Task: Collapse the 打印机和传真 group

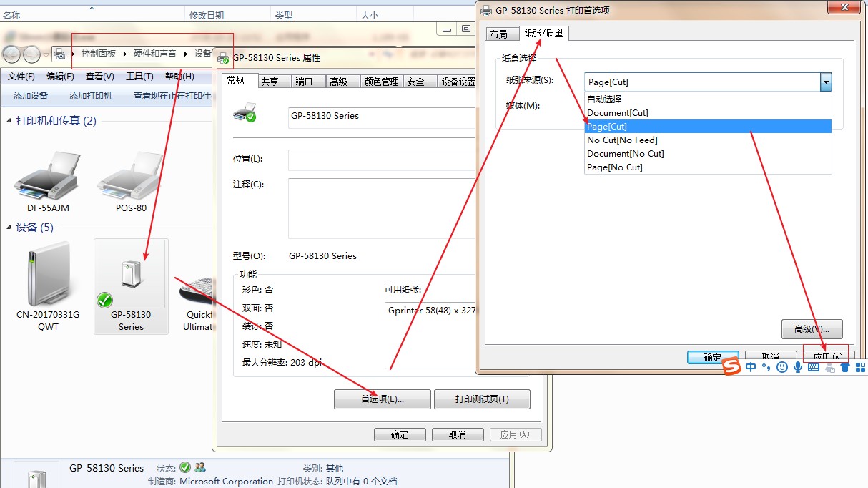Action: tap(9, 121)
